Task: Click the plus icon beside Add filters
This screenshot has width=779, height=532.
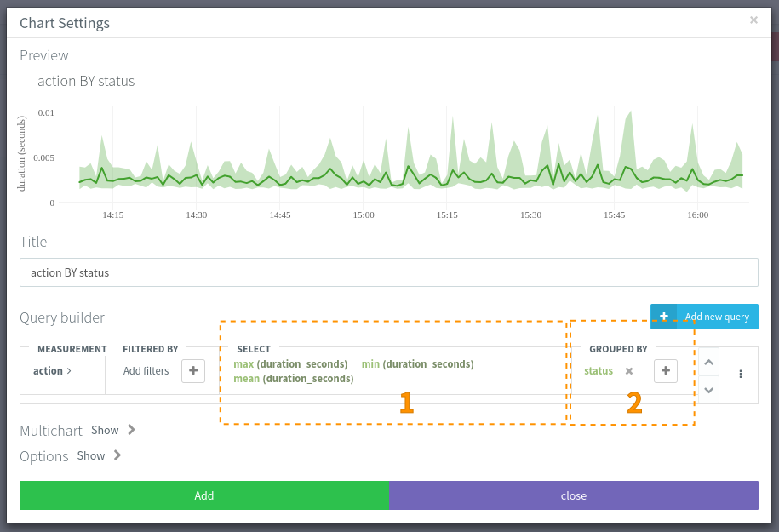Action: click(193, 371)
